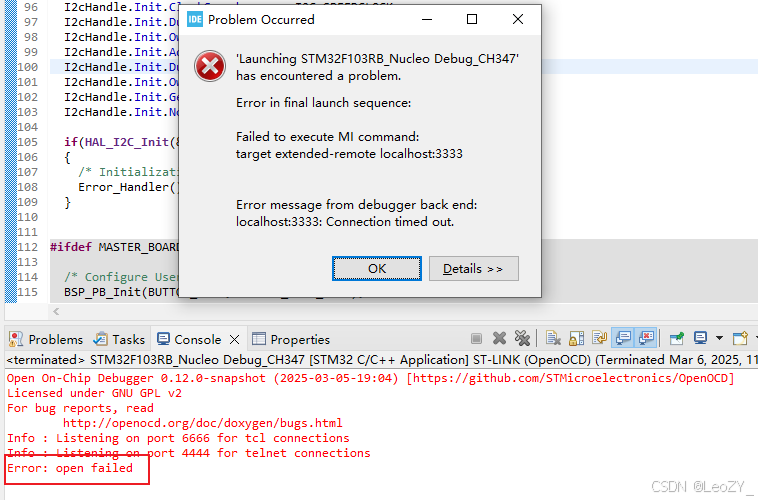Toggle show console on standard output change
This screenshot has width=758, height=500.
click(623, 338)
